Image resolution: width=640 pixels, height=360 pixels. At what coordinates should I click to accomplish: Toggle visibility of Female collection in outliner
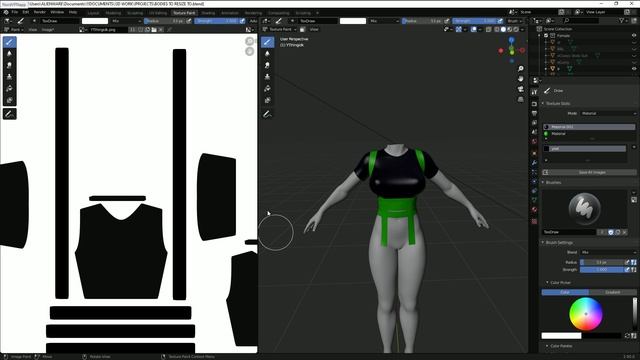tap(634, 36)
